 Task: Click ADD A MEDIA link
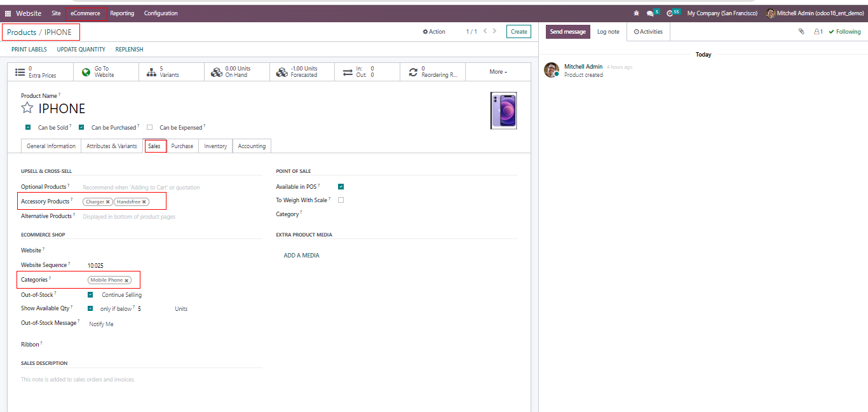pos(301,256)
